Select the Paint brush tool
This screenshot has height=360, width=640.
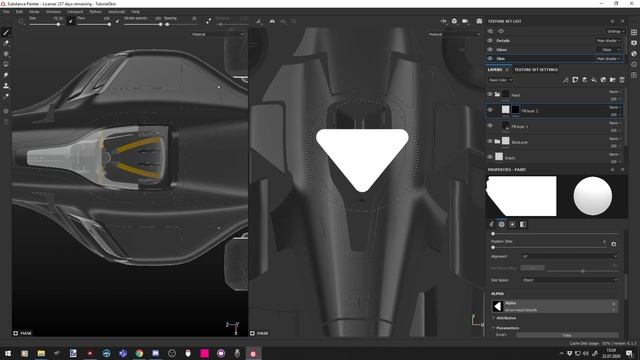click(x=6, y=32)
